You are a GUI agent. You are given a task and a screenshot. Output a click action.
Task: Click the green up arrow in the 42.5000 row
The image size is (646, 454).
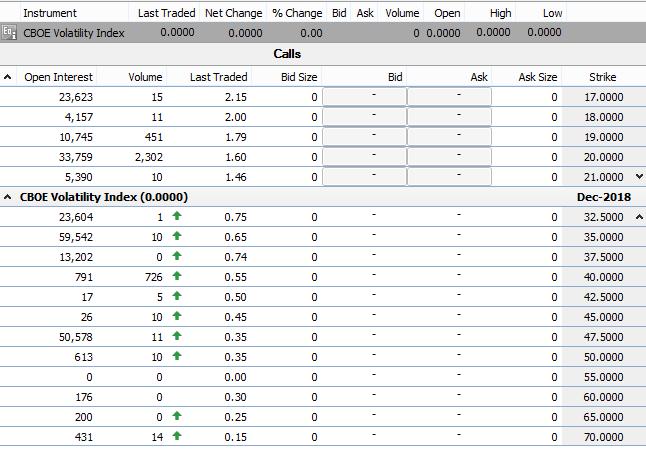point(177,295)
